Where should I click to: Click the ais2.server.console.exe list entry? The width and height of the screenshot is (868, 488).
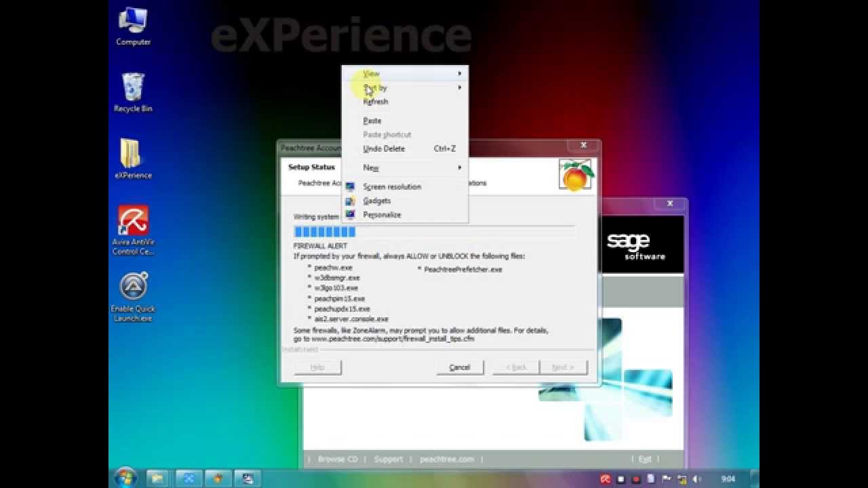(351, 319)
